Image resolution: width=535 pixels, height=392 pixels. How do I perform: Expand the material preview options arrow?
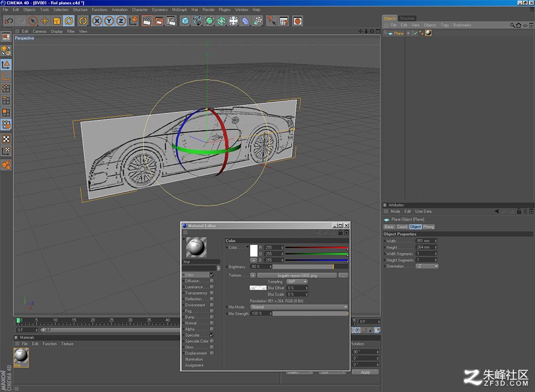(x=184, y=239)
